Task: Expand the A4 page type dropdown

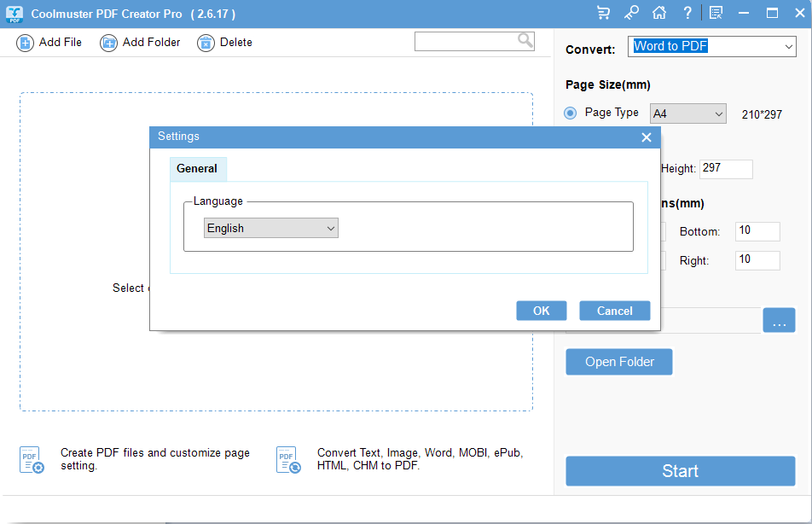Action: click(x=688, y=114)
